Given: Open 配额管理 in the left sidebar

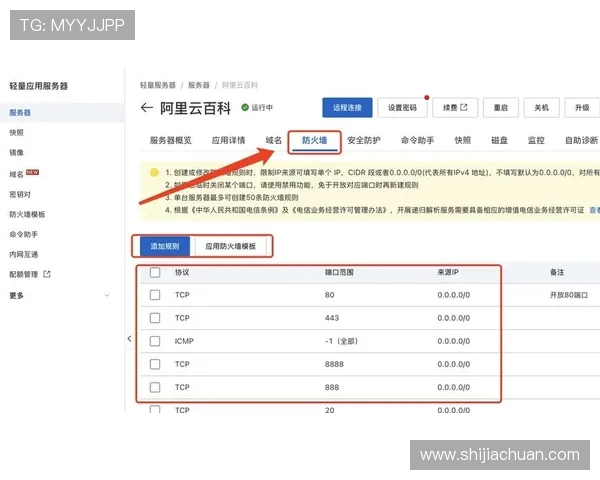Looking at the screenshot, I should 23,274.
